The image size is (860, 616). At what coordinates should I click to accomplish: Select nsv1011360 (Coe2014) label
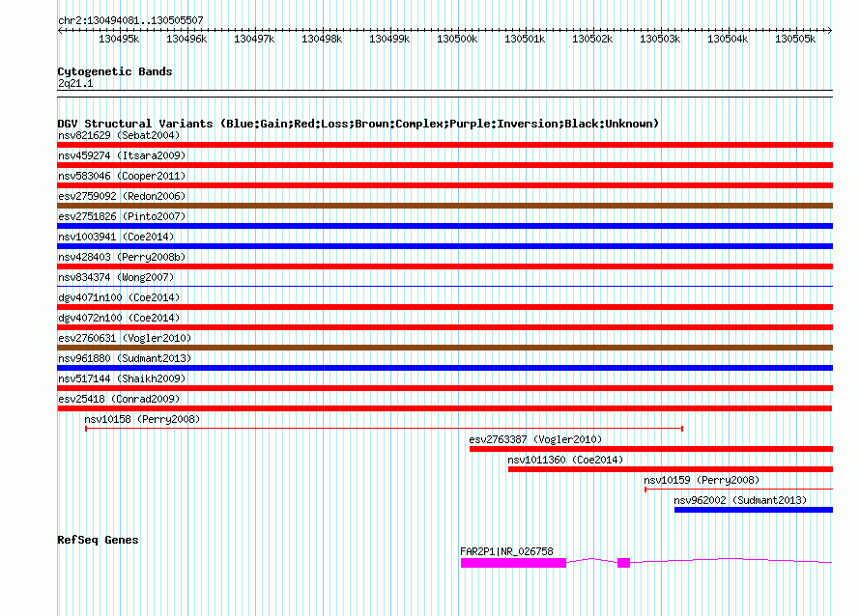pyautogui.click(x=565, y=460)
